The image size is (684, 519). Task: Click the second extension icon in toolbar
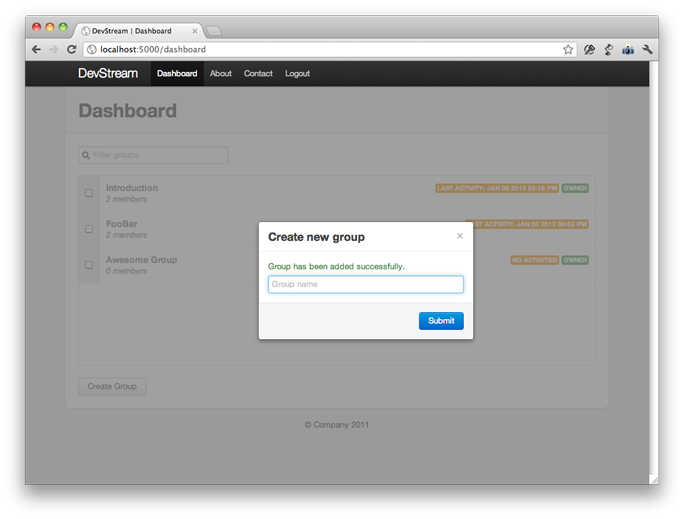coord(609,50)
